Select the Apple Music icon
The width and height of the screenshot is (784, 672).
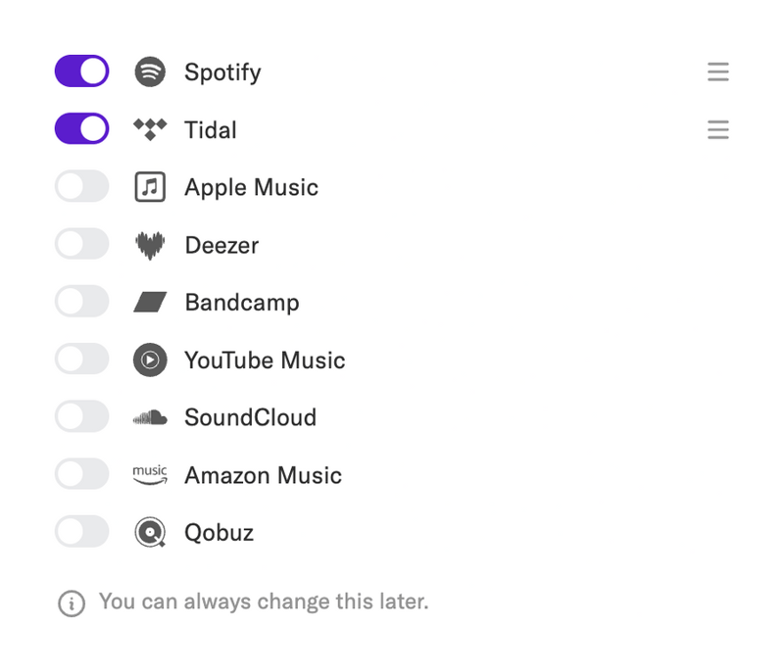[x=149, y=186]
